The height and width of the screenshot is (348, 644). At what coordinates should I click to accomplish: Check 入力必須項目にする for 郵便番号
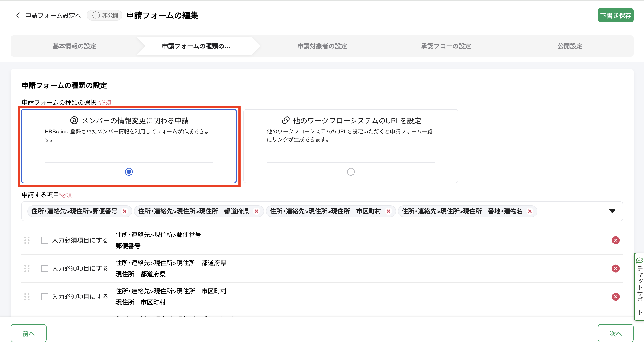(x=45, y=240)
